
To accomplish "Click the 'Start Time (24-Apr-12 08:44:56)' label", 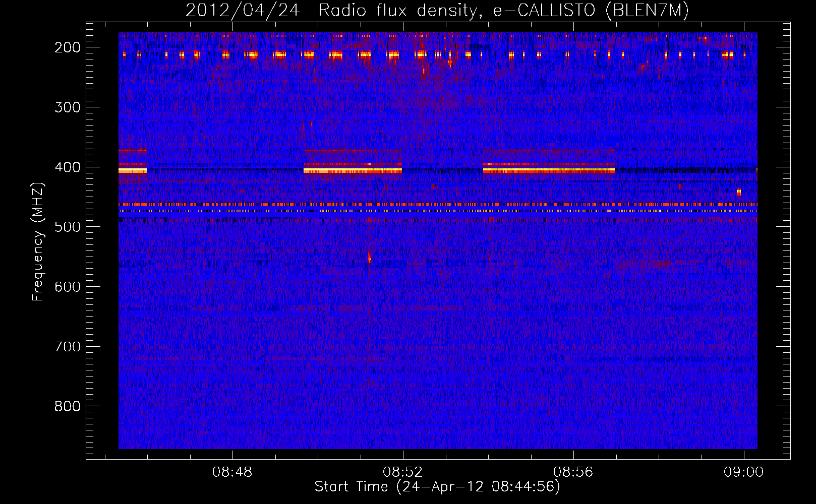I will [x=437, y=487].
